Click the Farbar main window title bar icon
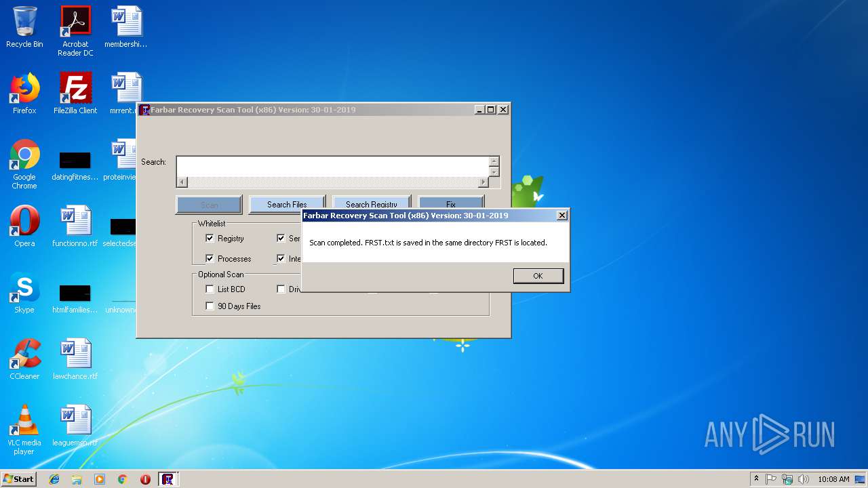Screen dimensions: 868x488 pos(144,110)
